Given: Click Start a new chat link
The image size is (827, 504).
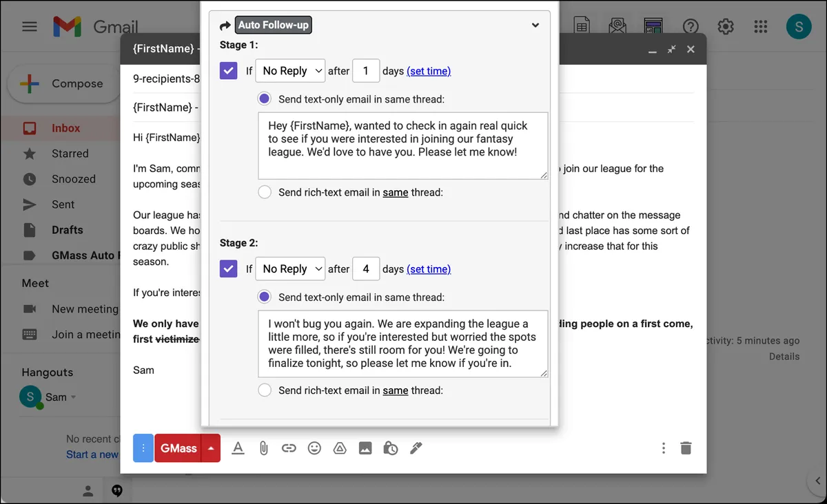Looking at the screenshot, I should (92, 454).
